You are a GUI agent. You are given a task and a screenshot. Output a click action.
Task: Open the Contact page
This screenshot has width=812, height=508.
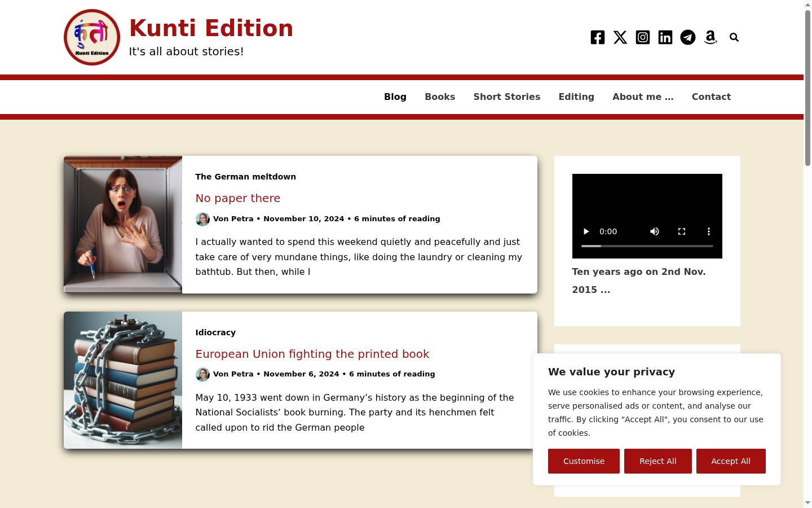pyautogui.click(x=711, y=97)
